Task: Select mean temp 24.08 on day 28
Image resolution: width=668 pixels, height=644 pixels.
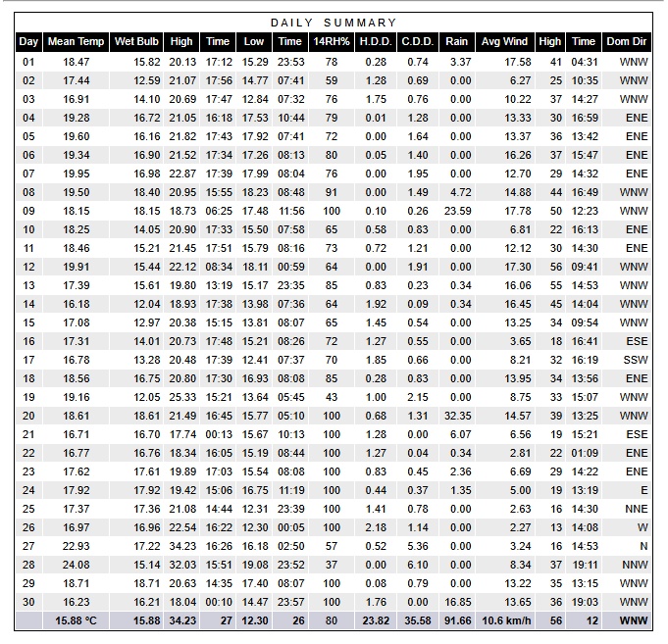Action: pyautogui.click(x=77, y=565)
